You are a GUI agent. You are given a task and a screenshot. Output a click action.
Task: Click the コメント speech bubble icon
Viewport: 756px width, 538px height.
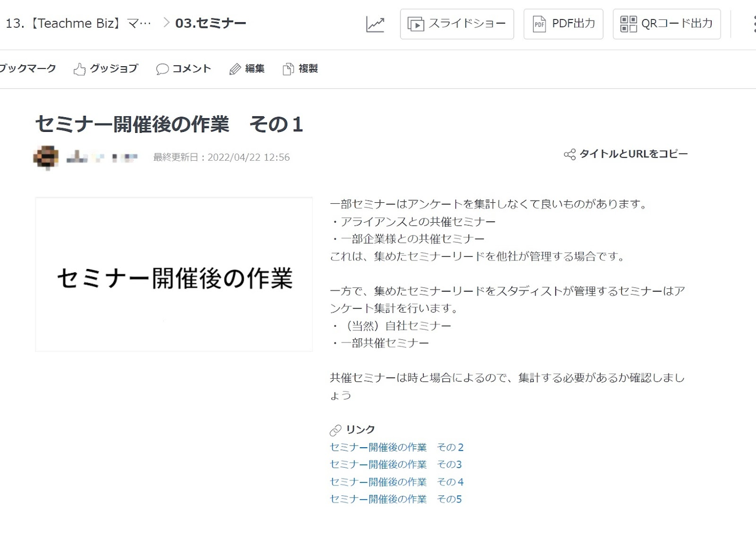162,69
